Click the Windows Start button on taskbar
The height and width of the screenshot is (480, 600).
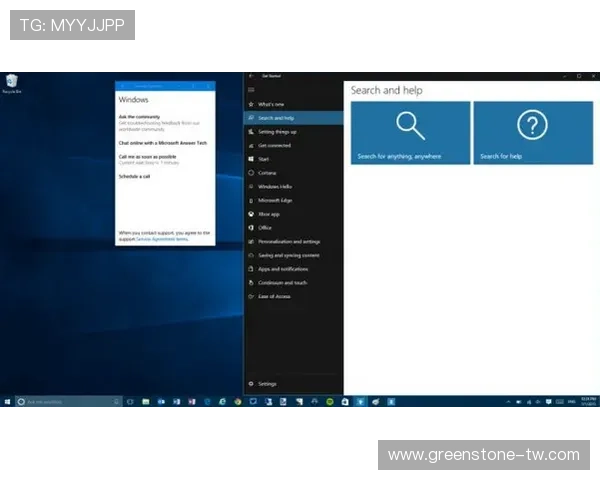[7, 401]
